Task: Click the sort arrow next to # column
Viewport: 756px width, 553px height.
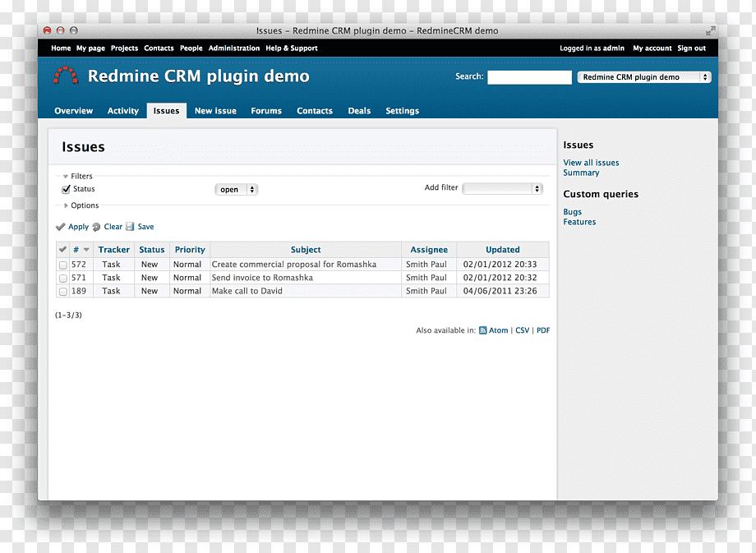Action: click(x=86, y=250)
